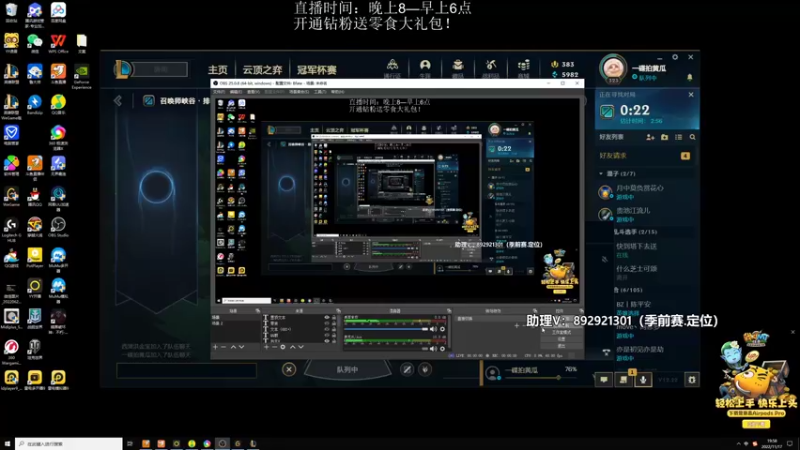Adjust the top OBS mixer volume slider
The width and height of the screenshot is (800, 450).
pos(386,330)
